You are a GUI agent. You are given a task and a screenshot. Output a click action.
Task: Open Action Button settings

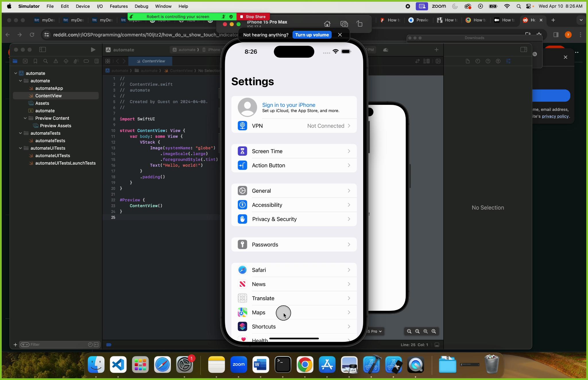point(294,165)
